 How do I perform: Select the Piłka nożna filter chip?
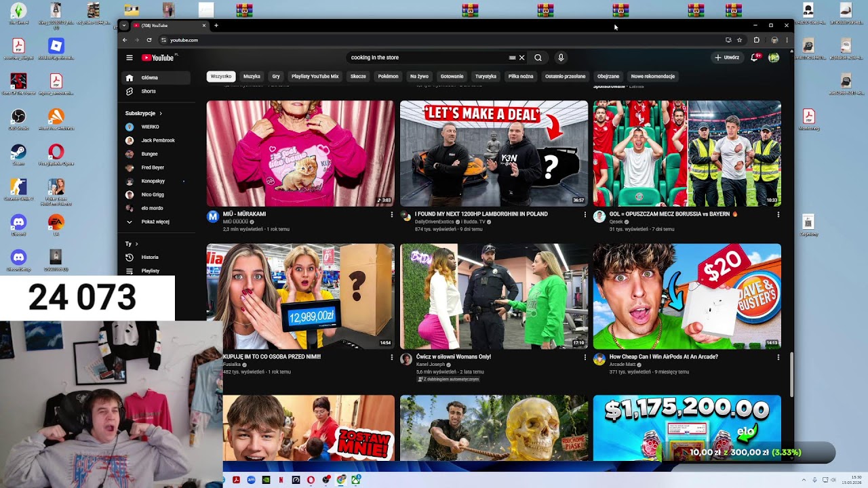point(521,77)
